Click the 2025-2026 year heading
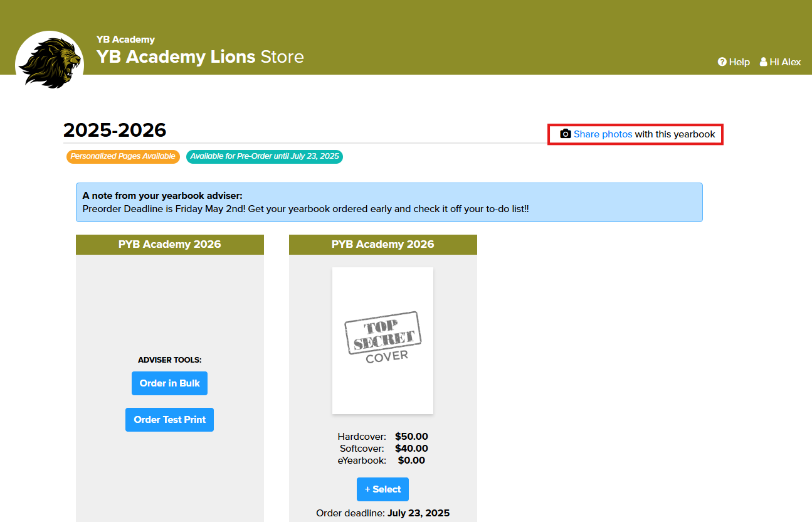Screen dimensions: 812x522 pos(115,130)
